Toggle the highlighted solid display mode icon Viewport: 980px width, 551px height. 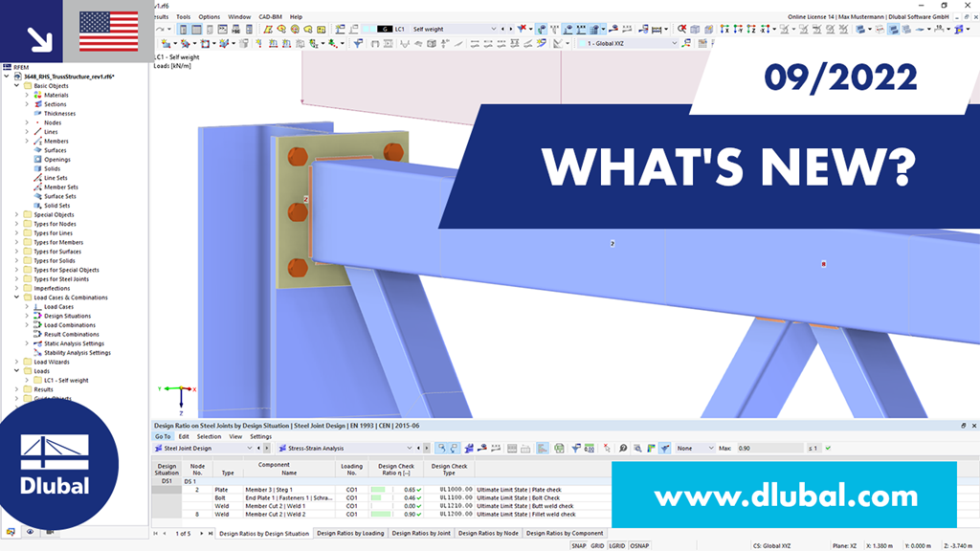(x=893, y=29)
